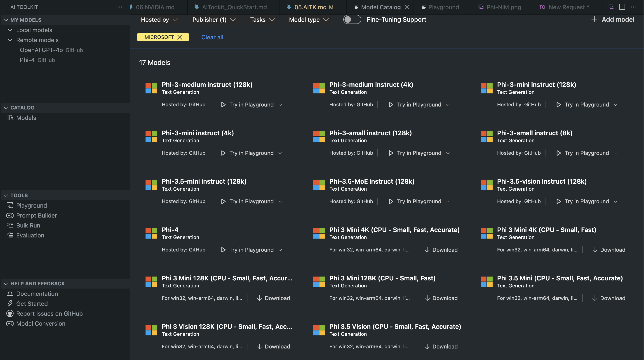Click download arrow for Phi 3 Mini 128K Fast
The image size is (644, 360).
tap(427, 298)
